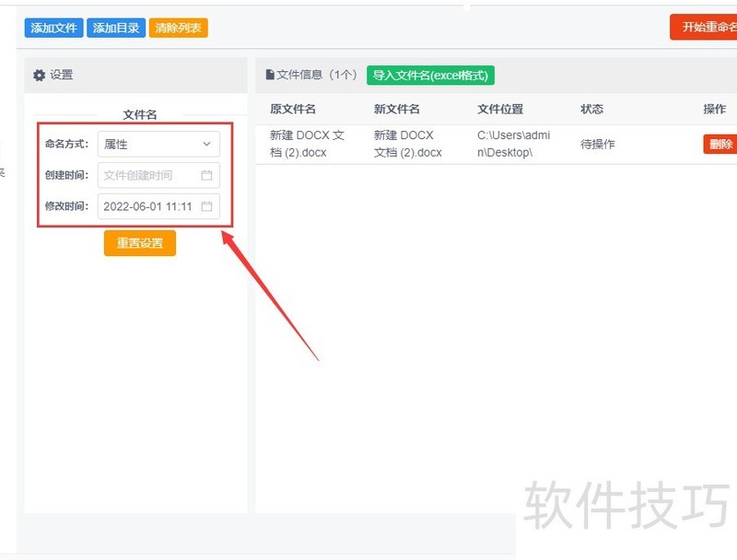Open the calendar icon in 创建时间 field
Screen dimensions: 737x560
coord(206,175)
